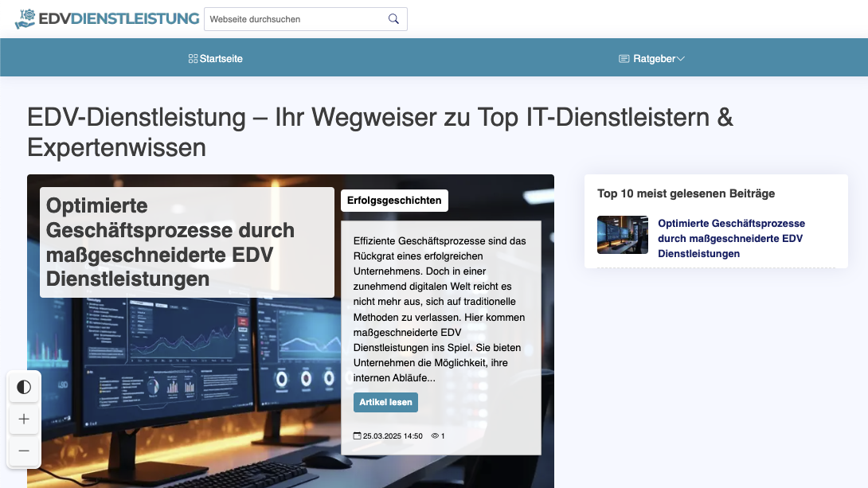Open the Startseite menu item
868x488 pixels.
tap(221, 58)
